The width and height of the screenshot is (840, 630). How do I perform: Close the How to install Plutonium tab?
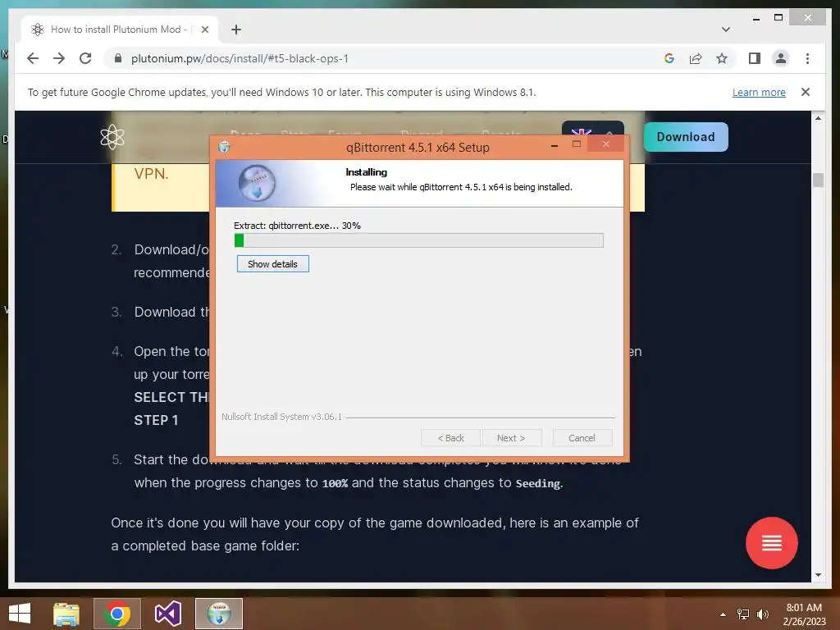[x=204, y=30]
